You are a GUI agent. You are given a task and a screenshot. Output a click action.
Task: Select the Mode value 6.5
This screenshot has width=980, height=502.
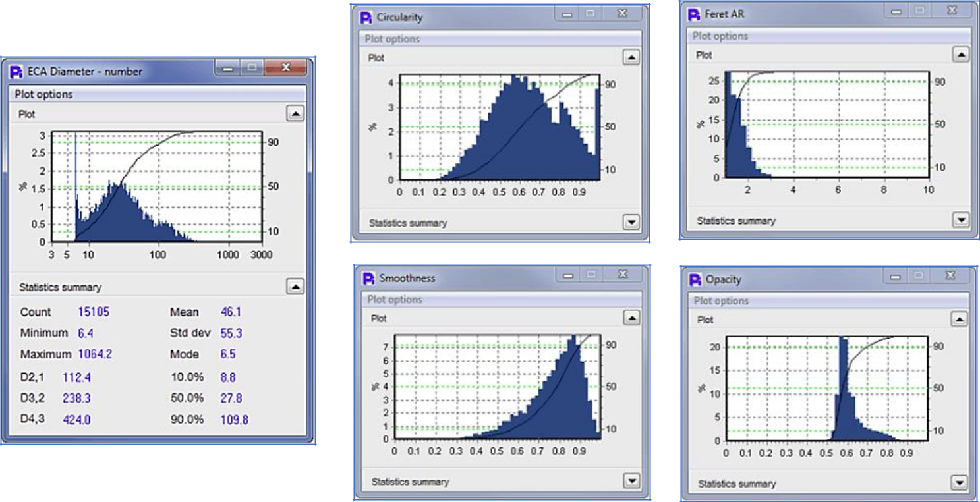[228, 354]
